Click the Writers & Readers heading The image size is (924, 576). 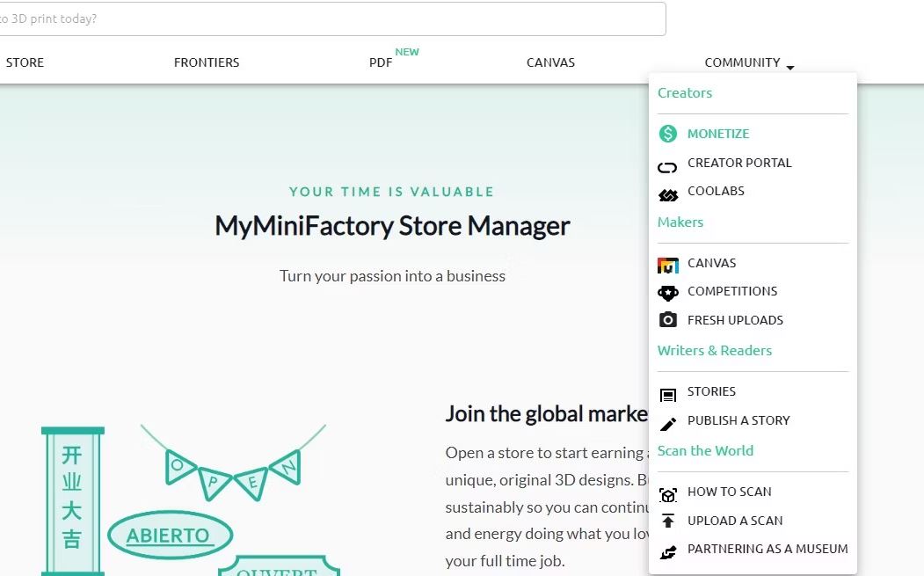click(x=714, y=350)
